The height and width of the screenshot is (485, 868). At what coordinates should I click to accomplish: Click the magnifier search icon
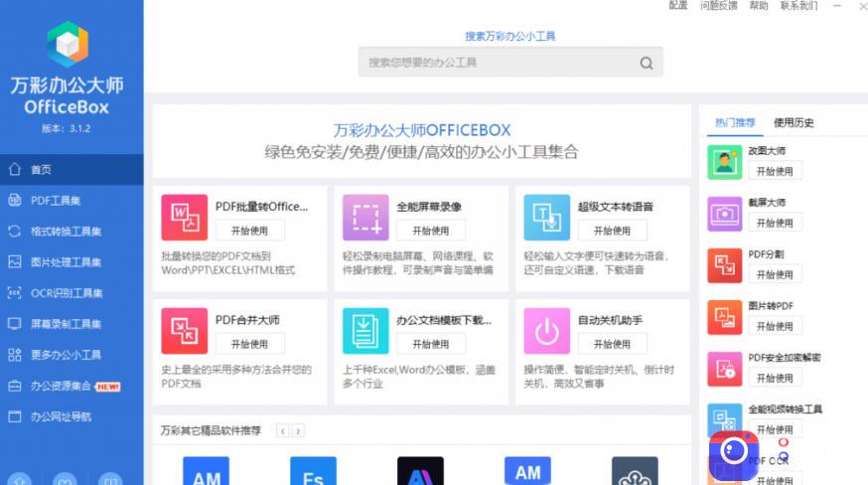point(646,64)
